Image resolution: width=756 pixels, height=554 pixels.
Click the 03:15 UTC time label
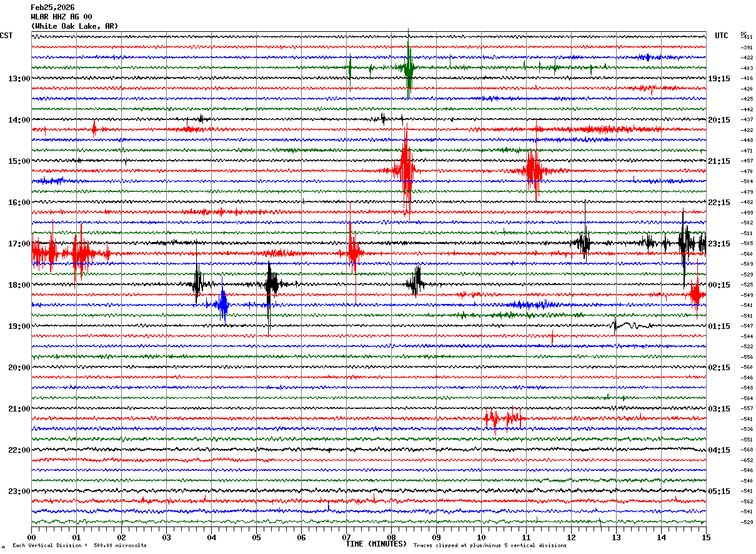[719, 409]
